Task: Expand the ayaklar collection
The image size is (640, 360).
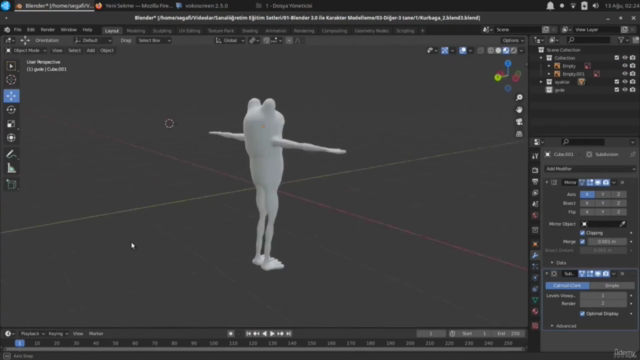Action: coord(541,82)
